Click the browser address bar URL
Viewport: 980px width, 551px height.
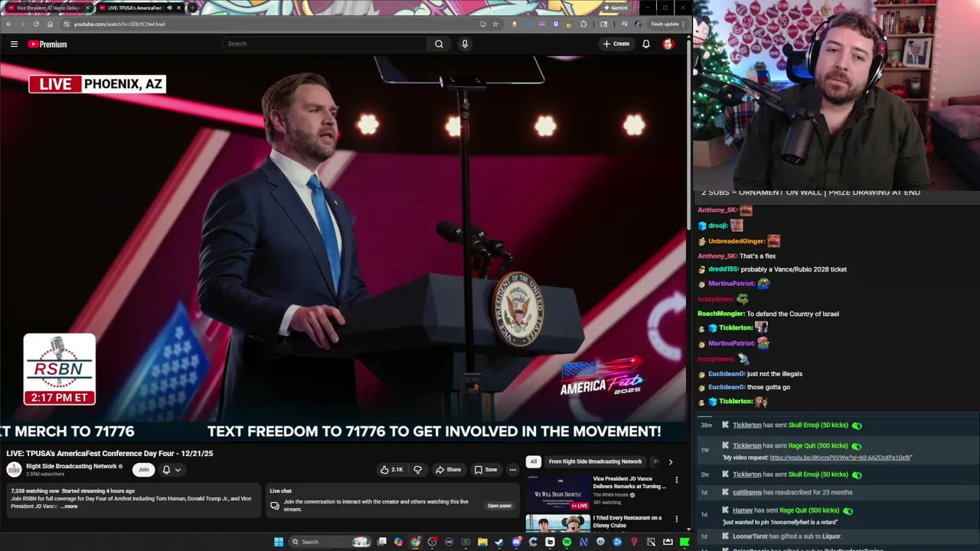click(119, 24)
